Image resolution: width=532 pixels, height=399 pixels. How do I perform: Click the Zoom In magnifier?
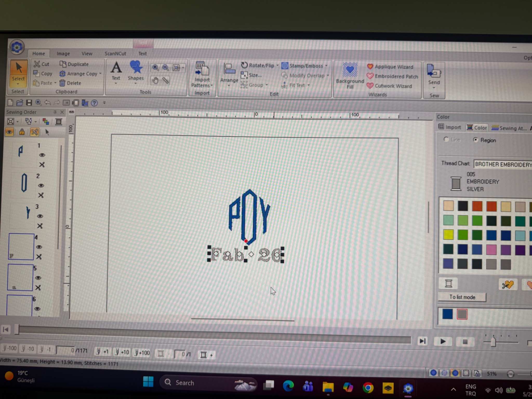[x=155, y=68]
